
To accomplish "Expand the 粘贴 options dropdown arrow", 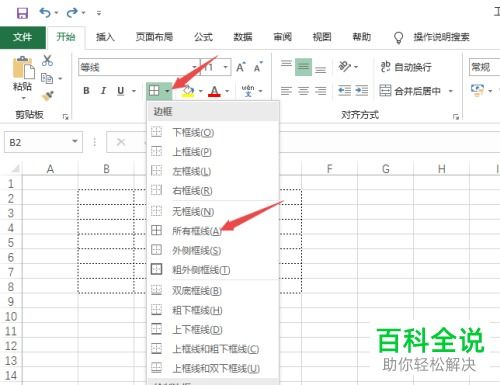I will point(23,98).
